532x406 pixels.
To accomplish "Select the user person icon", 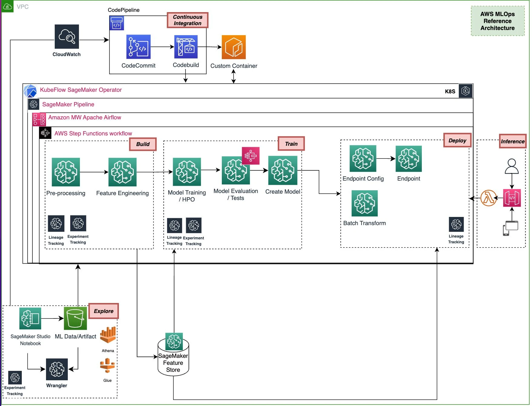I will click(x=512, y=166).
